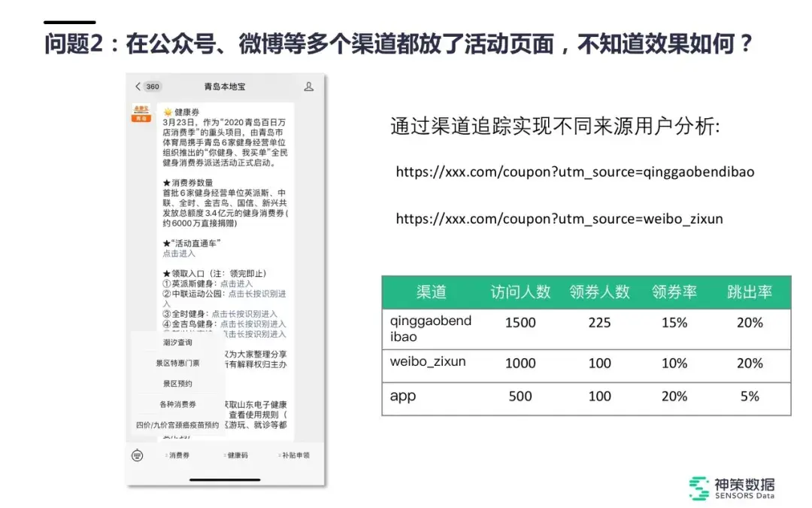Click the 青岛本地宝 chat title
This screenshot has width=812, height=508.
point(224,87)
